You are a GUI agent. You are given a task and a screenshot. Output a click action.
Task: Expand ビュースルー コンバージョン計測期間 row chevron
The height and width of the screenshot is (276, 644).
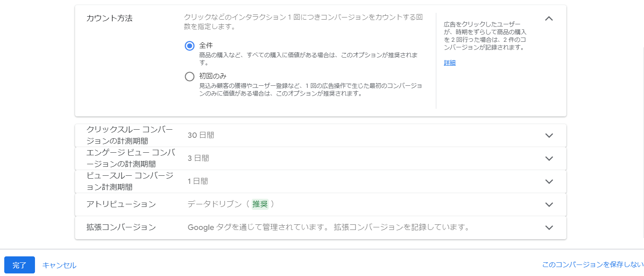pyautogui.click(x=549, y=181)
